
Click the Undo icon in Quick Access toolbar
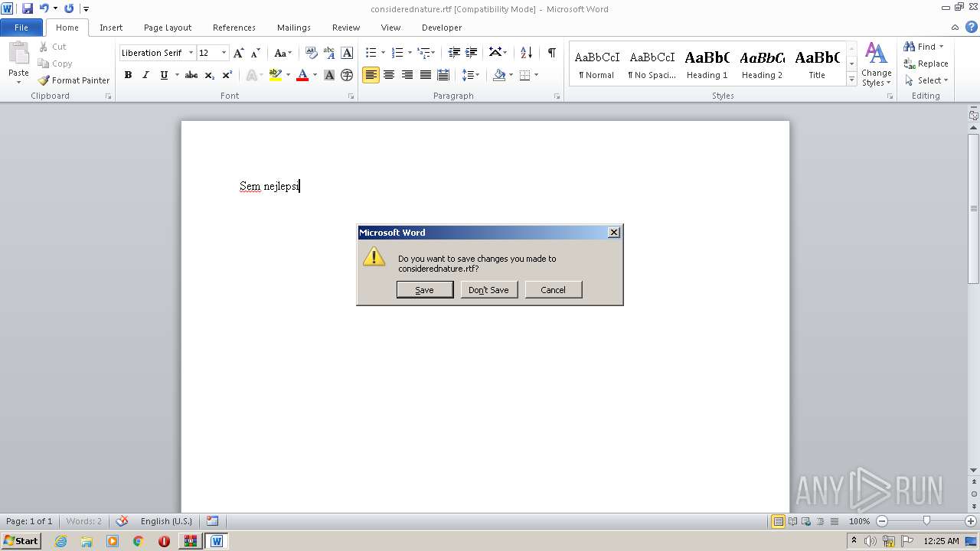(x=44, y=8)
